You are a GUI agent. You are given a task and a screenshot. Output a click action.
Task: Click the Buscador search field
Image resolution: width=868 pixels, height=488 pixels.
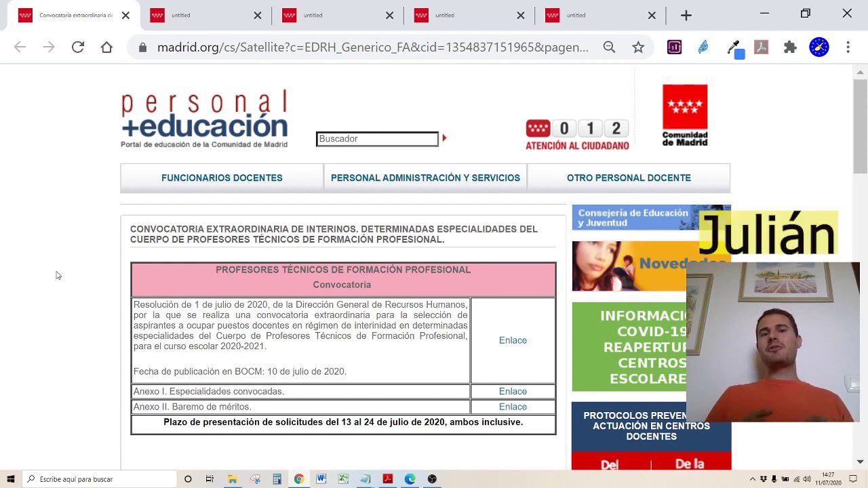(377, 139)
